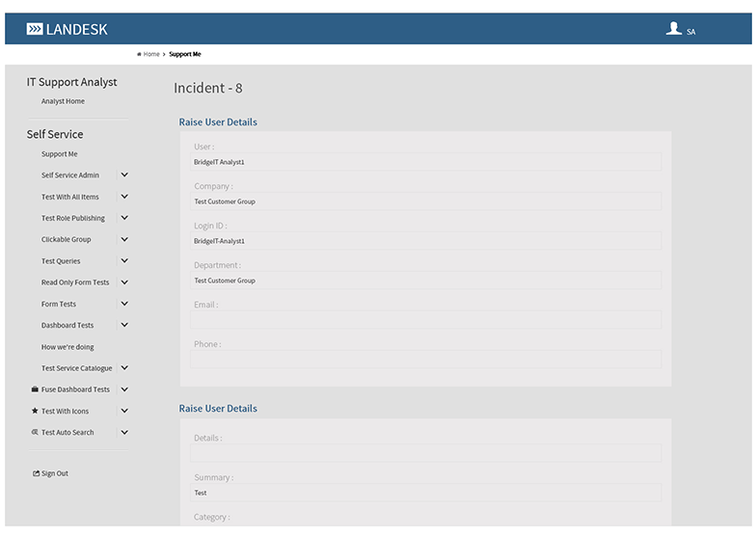Click the Summary field containing Test

pos(425,493)
